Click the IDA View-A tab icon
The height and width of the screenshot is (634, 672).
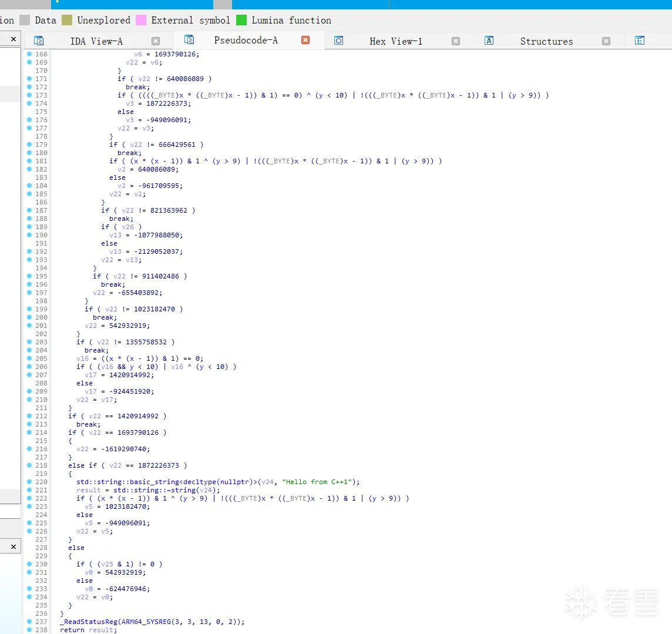39,41
